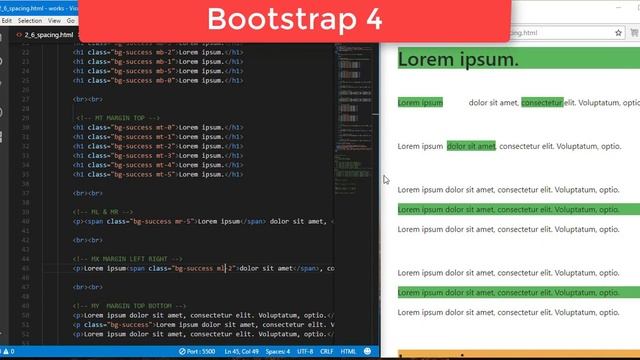Open the Go menu
640x360 pixels.
(x=71, y=20)
